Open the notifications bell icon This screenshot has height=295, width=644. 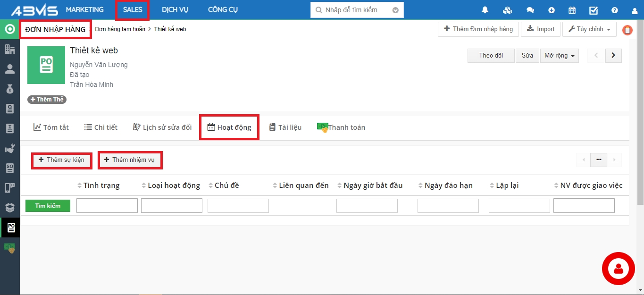click(x=485, y=10)
